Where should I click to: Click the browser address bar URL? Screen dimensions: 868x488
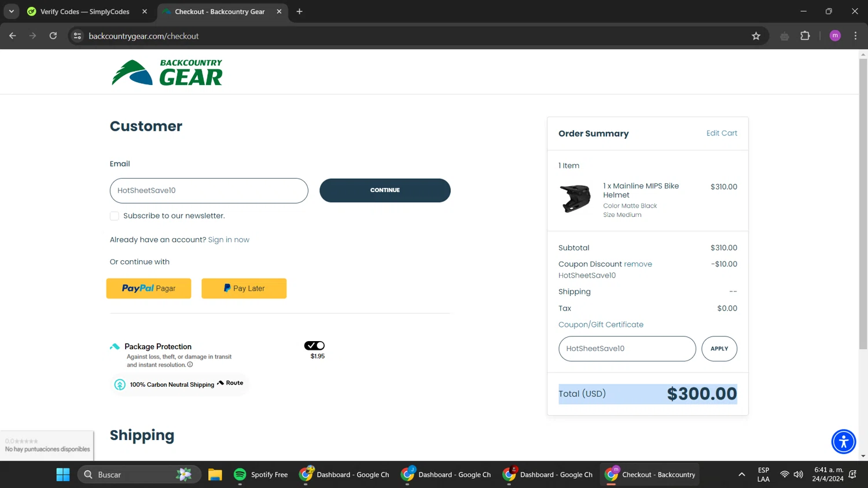point(144,36)
